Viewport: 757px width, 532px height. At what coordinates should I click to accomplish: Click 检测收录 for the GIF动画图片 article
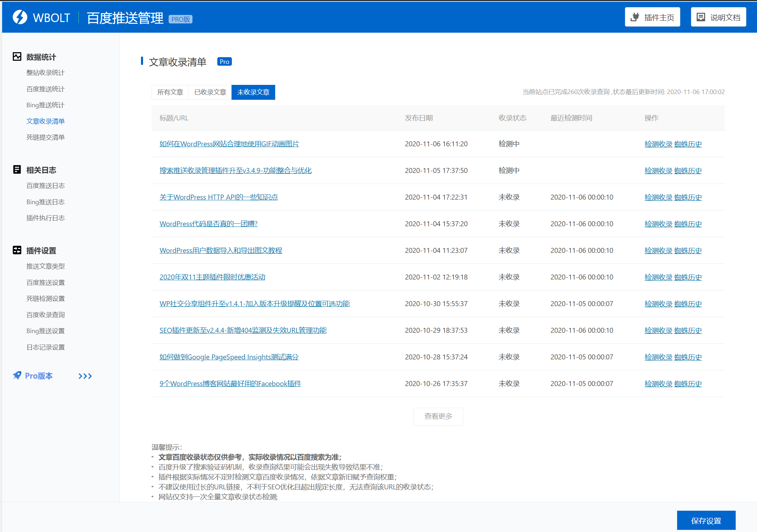click(x=658, y=144)
